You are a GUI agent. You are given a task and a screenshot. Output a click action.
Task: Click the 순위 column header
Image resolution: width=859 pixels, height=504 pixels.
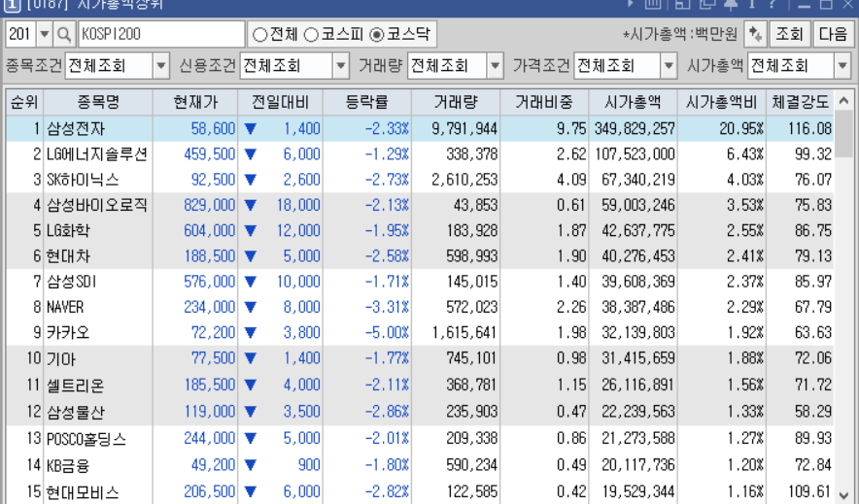click(x=24, y=102)
